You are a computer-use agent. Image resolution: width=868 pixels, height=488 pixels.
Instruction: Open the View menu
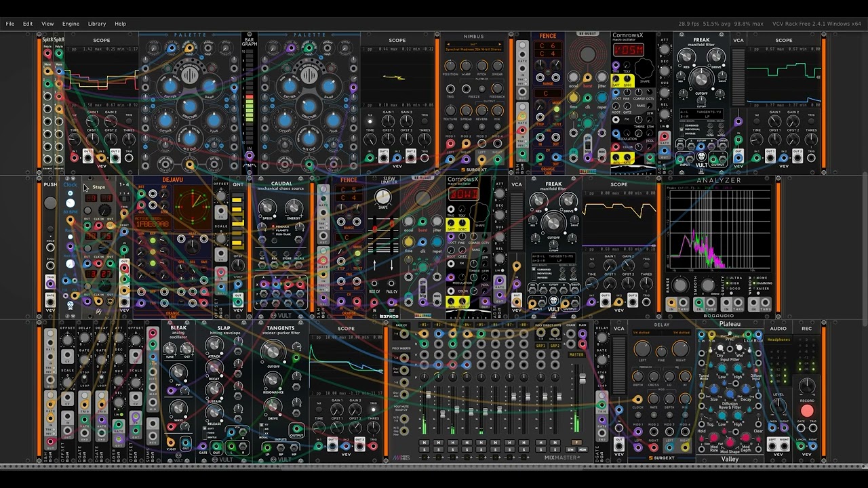[x=47, y=24]
